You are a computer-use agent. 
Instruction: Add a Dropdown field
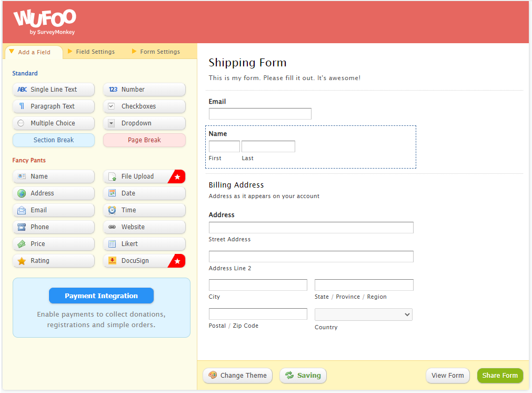coord(144,123)
